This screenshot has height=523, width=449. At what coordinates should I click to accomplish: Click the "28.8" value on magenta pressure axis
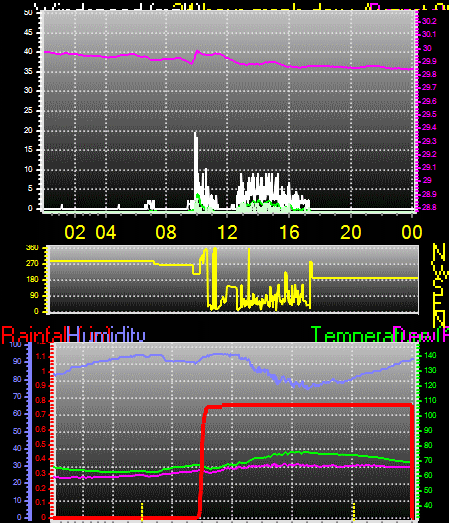(429, 207)
